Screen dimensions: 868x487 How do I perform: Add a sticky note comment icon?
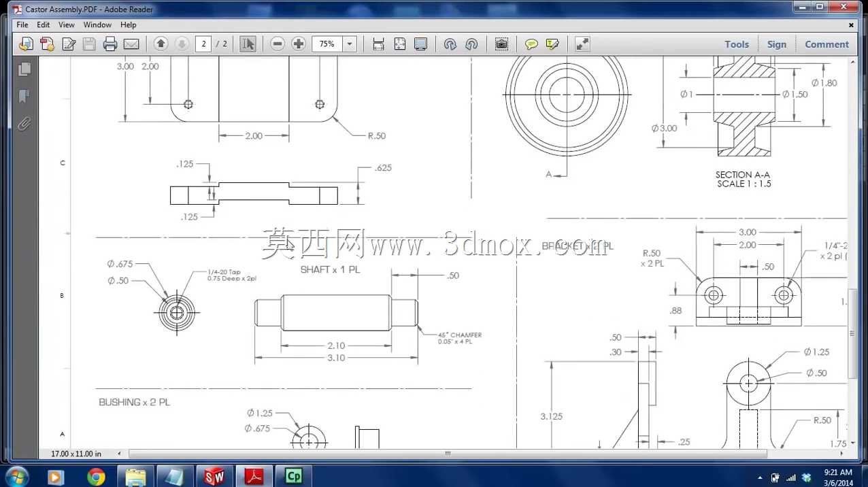(531, 44)
